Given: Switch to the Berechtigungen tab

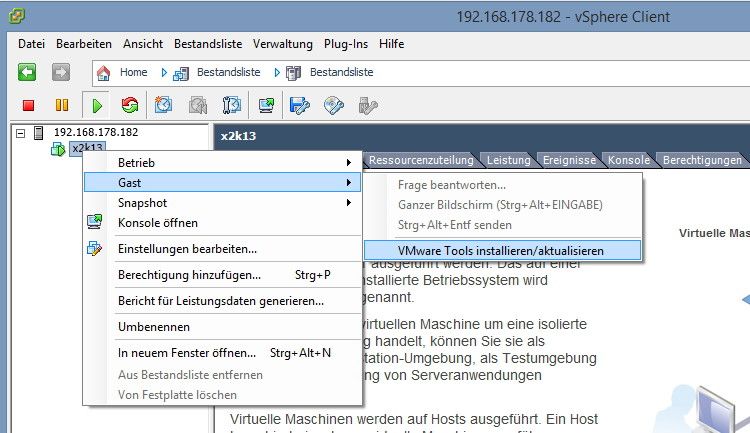Looking at the screenshot, I should pos(702,160).
